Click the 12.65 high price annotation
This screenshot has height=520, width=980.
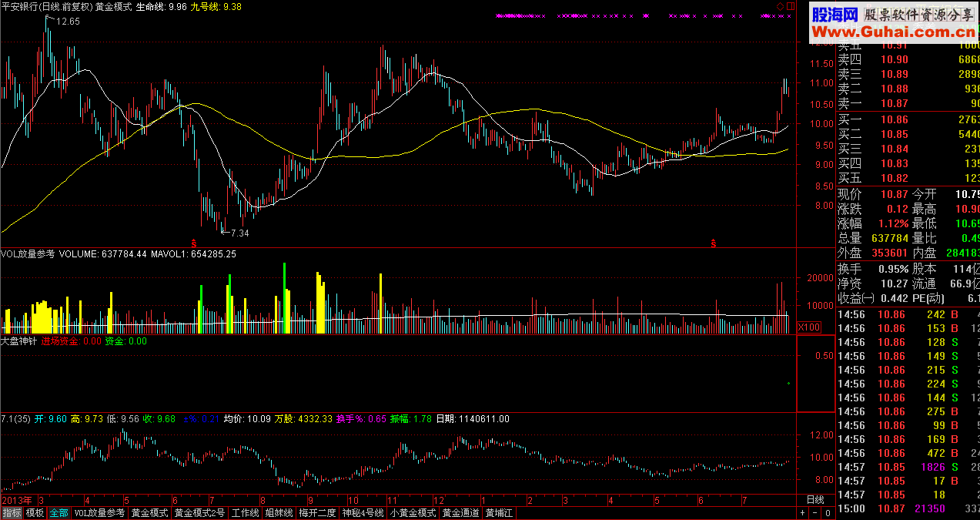(66, 22)
